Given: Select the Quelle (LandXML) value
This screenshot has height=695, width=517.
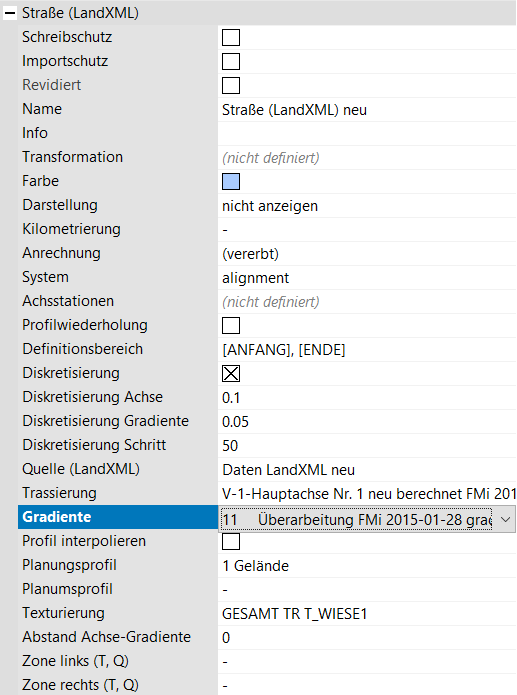Looking at the screenshot, I should click(367, 469).
